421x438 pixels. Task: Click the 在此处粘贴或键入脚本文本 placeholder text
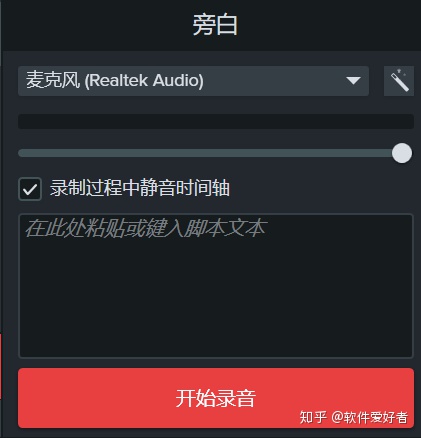coord(146,229)
